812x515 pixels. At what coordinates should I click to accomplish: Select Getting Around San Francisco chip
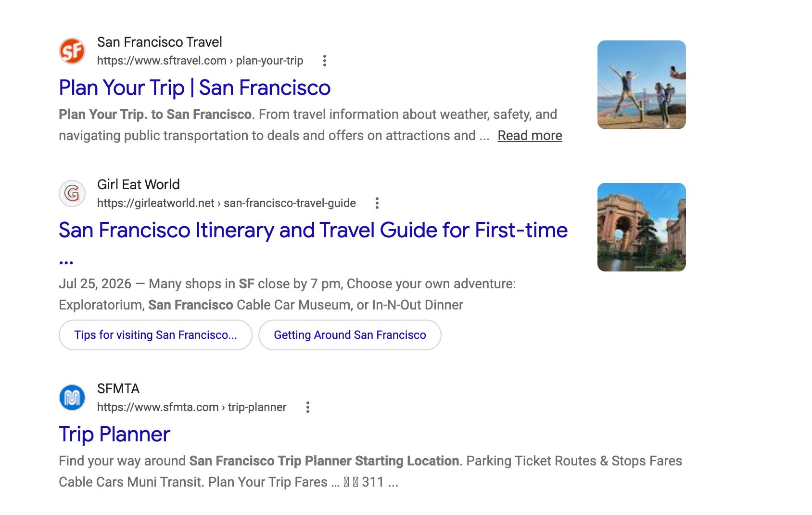coord(350,335)
